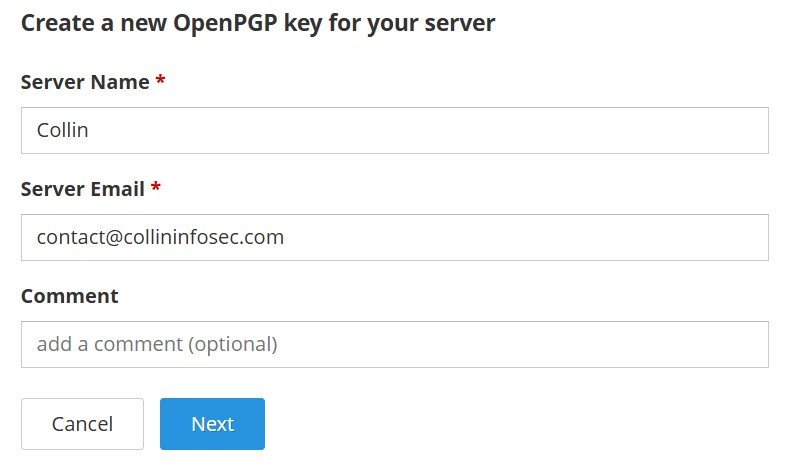Click the Server Name label

coord(85,83)
